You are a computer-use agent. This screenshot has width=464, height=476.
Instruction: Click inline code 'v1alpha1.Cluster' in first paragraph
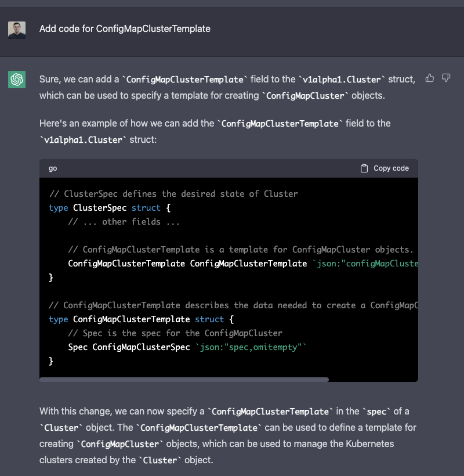coord(342,80)
